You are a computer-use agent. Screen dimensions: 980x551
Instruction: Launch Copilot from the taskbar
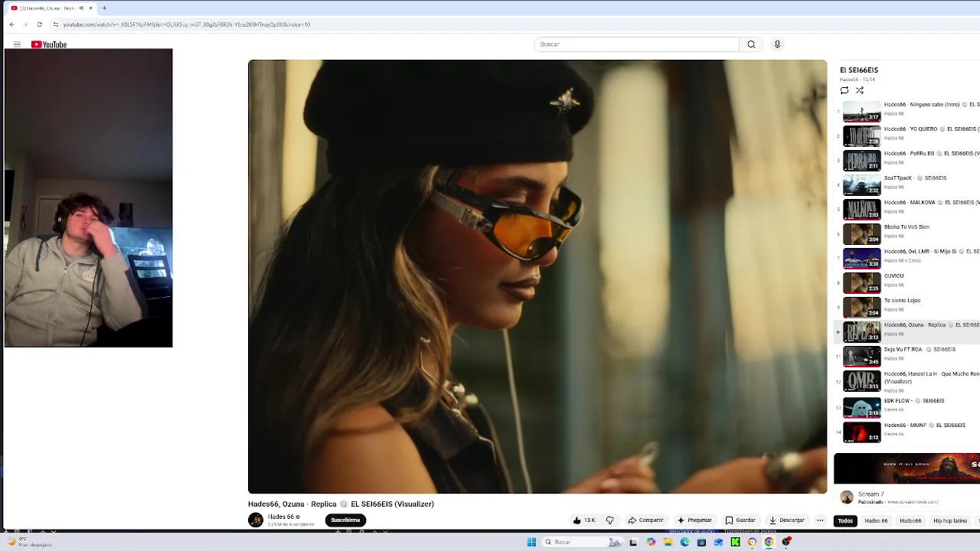click(x=651, y=542)
